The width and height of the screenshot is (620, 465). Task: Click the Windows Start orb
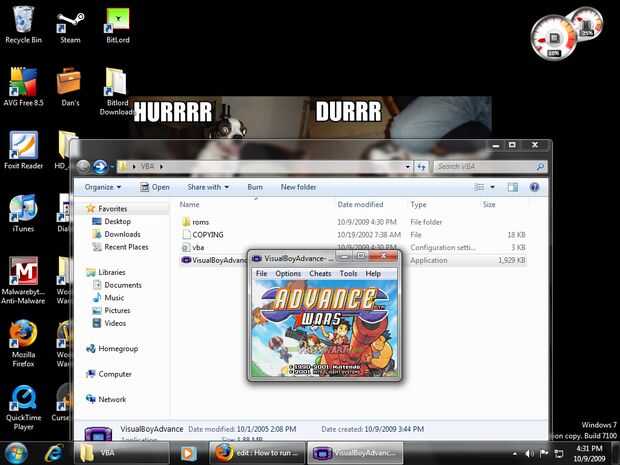16,453
